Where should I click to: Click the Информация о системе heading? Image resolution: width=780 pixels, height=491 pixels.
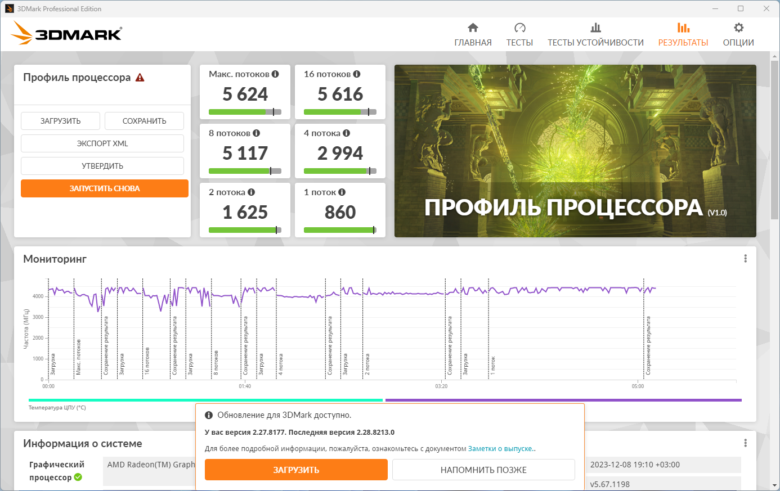[83, 443]
